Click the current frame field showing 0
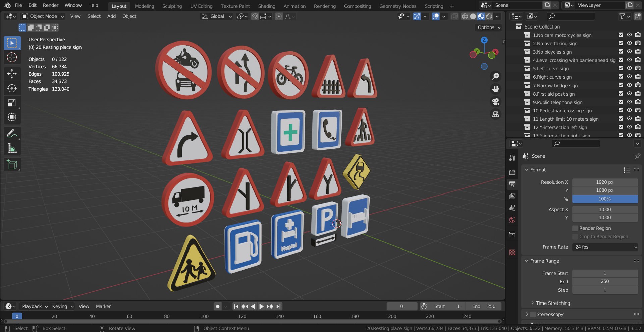644x332 pixels. (402, 306)
